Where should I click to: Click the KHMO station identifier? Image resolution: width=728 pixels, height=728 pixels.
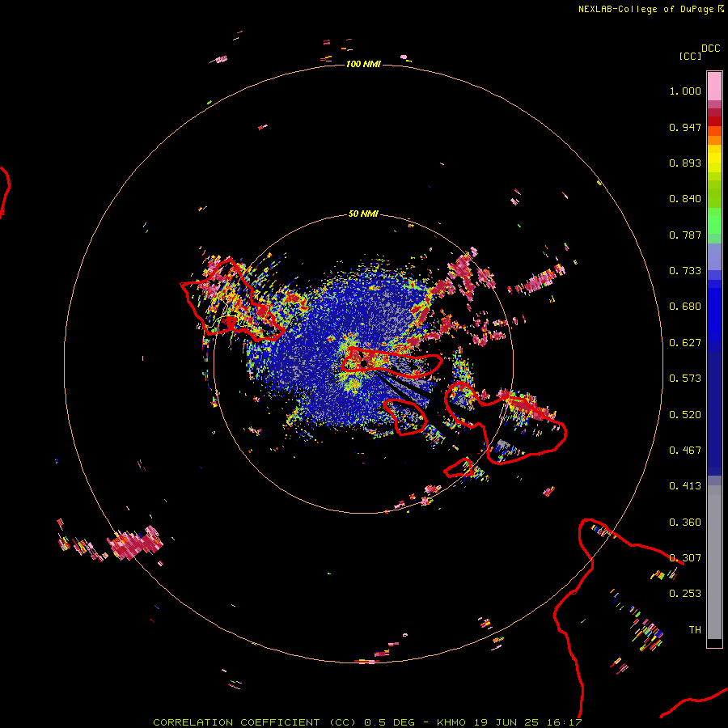pos(451,722)
